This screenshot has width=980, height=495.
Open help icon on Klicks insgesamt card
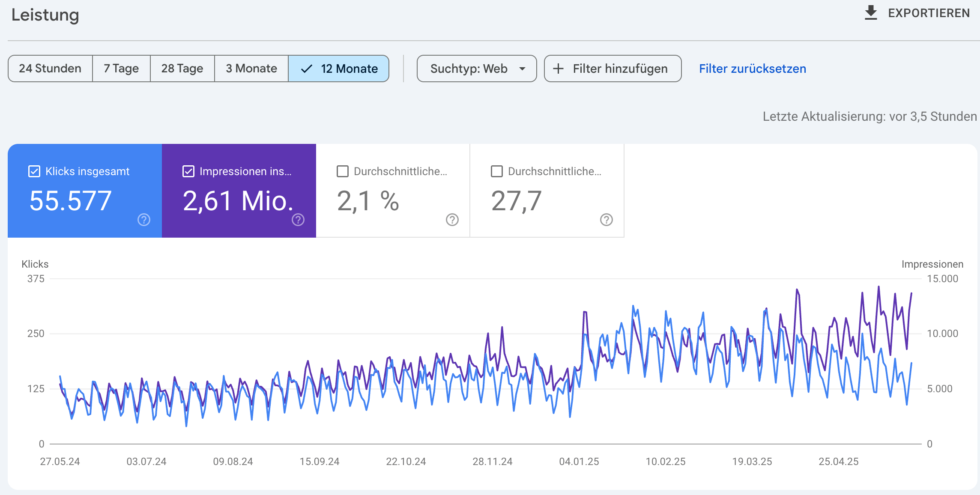click(x=144, y=220)
